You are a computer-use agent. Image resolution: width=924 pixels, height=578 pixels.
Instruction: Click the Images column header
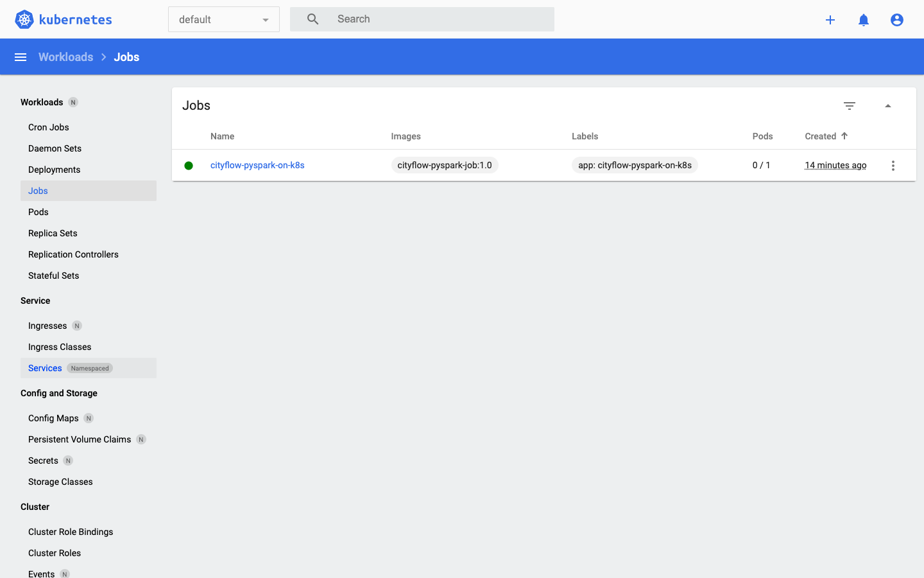[x=406, y=136]
